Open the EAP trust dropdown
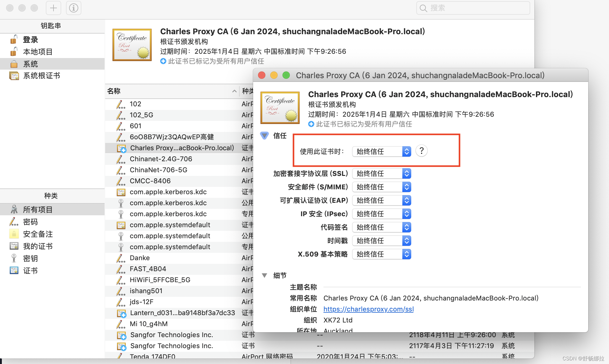This screenshot has width=609, height=364. tap(382, 200)
